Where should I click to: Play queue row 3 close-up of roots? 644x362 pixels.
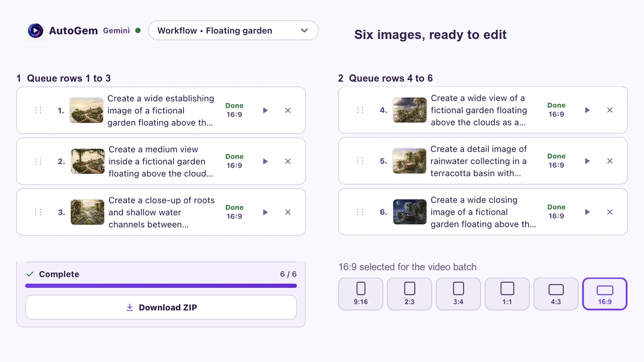[265, 212]
